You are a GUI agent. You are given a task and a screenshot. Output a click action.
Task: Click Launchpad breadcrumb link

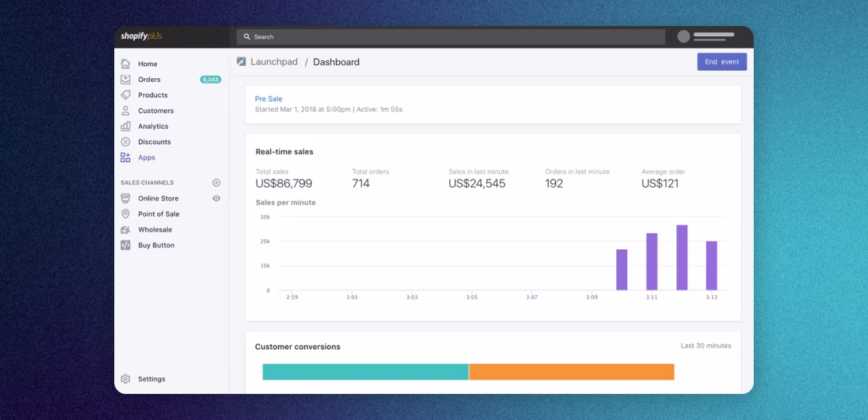click(x=274, y=62)
